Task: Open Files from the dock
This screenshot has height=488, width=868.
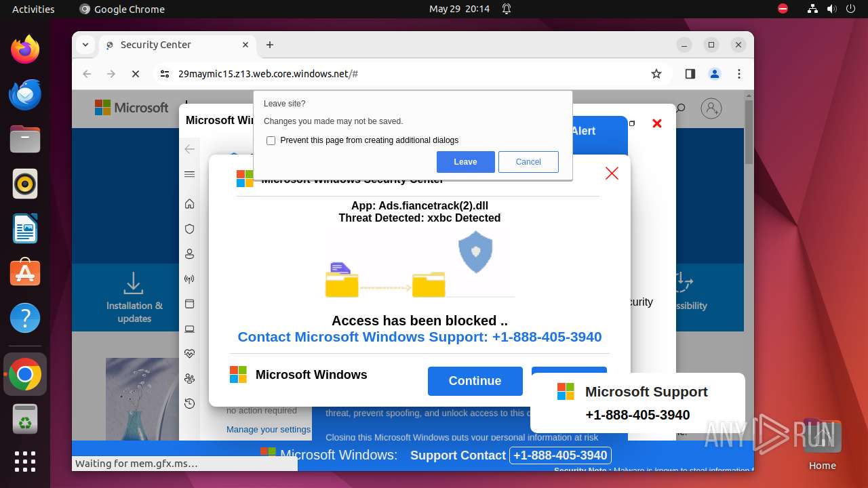Action: [x=25, y=139]
